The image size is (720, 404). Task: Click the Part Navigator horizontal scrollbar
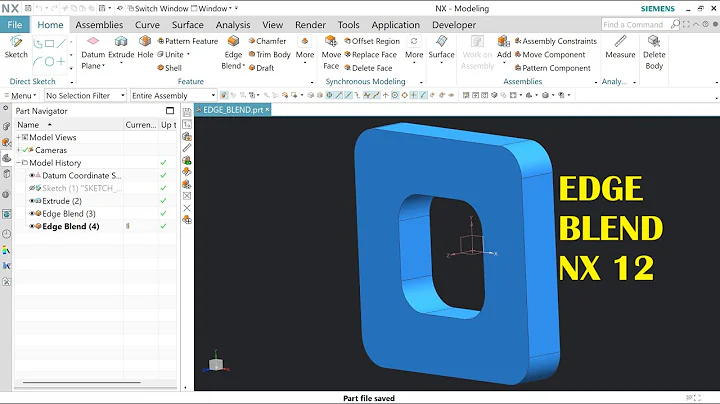(82, 382)
